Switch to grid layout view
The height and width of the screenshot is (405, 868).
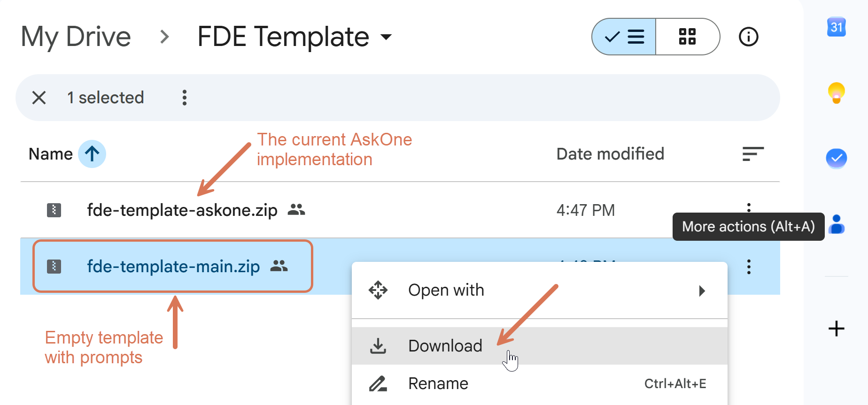point(688,37)
